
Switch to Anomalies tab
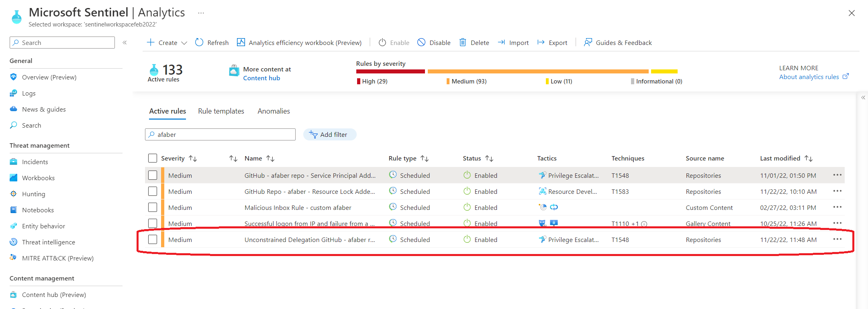click(274, 111)
